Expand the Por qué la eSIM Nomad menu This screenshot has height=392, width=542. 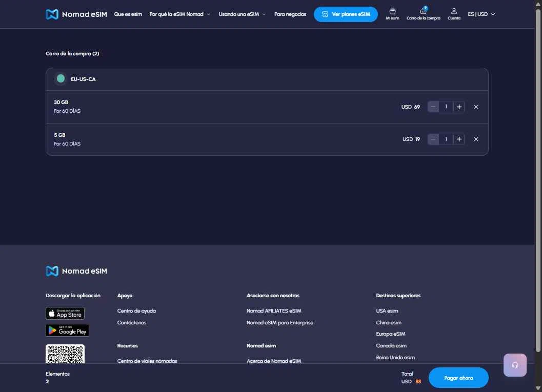click(x=179, y=14)
